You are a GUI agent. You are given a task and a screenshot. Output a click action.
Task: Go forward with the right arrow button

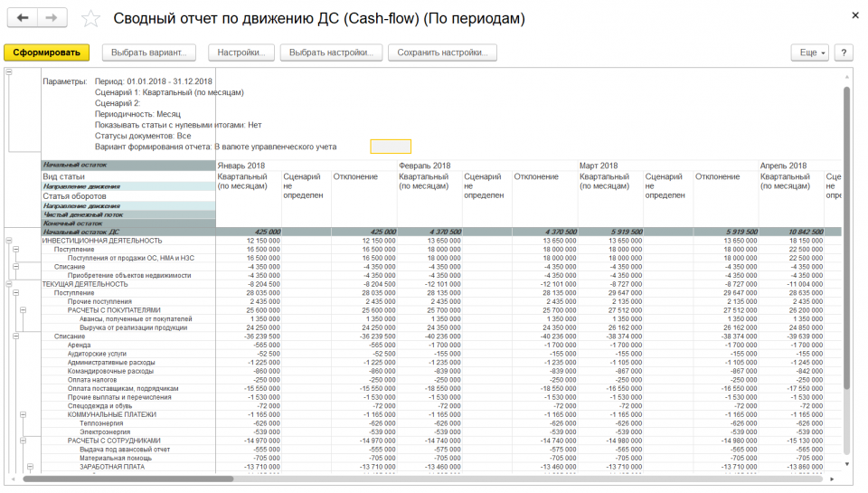tap(52, 18)
